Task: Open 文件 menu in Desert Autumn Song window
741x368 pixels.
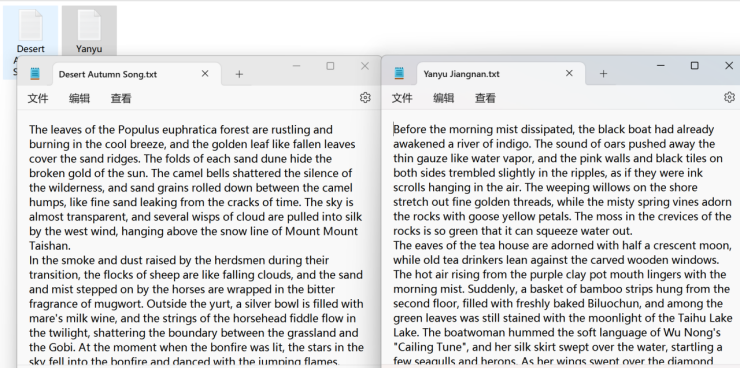Action: [x=38, y=98]
